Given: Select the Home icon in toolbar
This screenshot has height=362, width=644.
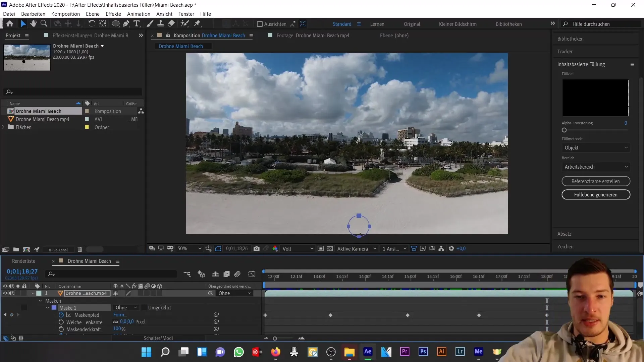Looking at the screenshot, I should (10, 24).
